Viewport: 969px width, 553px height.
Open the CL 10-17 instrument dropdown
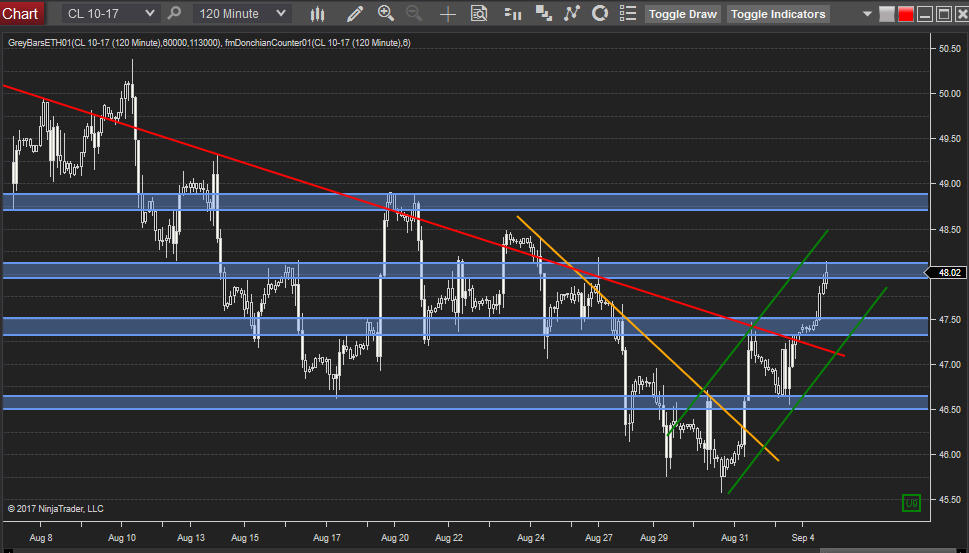(x=110, y=14)
